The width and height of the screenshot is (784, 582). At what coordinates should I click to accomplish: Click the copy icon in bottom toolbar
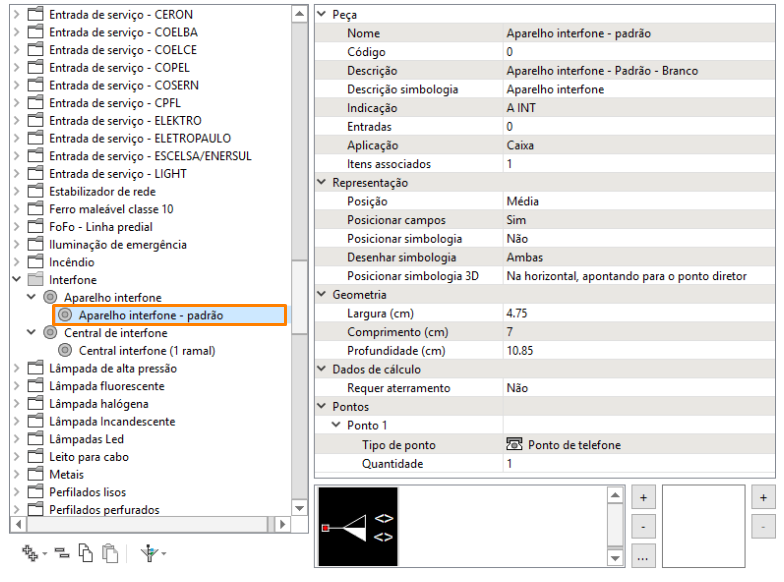86,553
